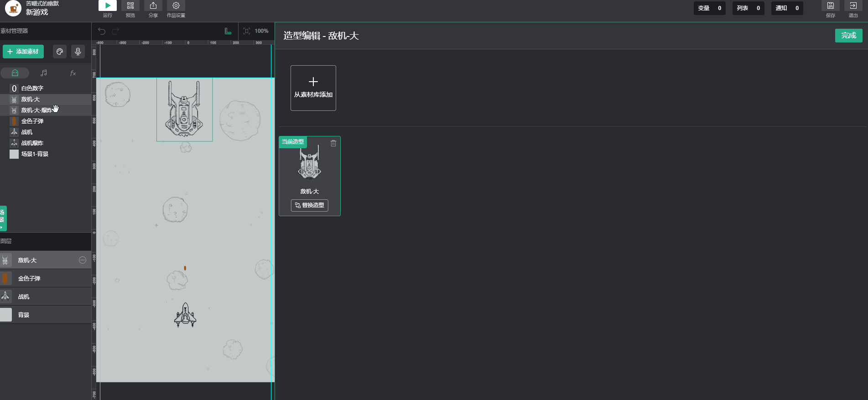Click the user avatar icon

click(x=13, y=8)
